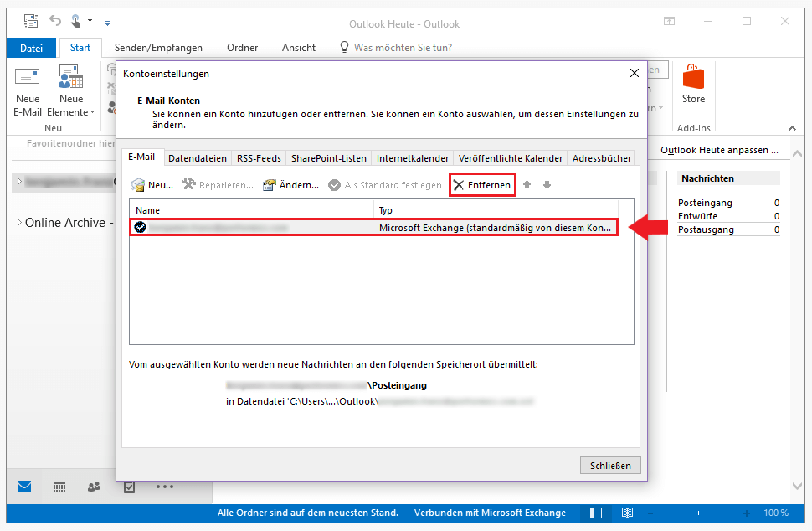The width and height of the screenshot is (812, 531).
Task: Click Als Standard festlegen button
Action: point(385,185)
